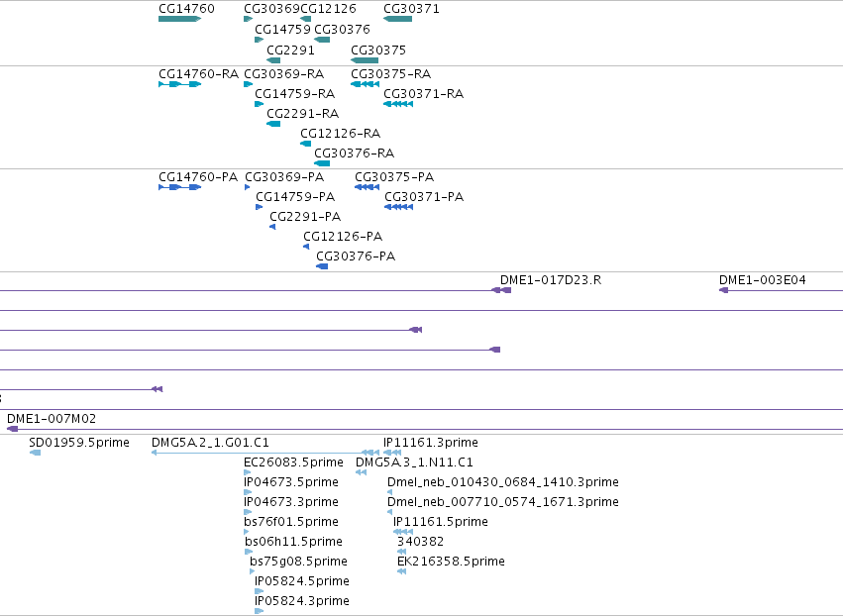
Task: Click the bs06h11.5prime label
Action: click(x=293, y=542)
